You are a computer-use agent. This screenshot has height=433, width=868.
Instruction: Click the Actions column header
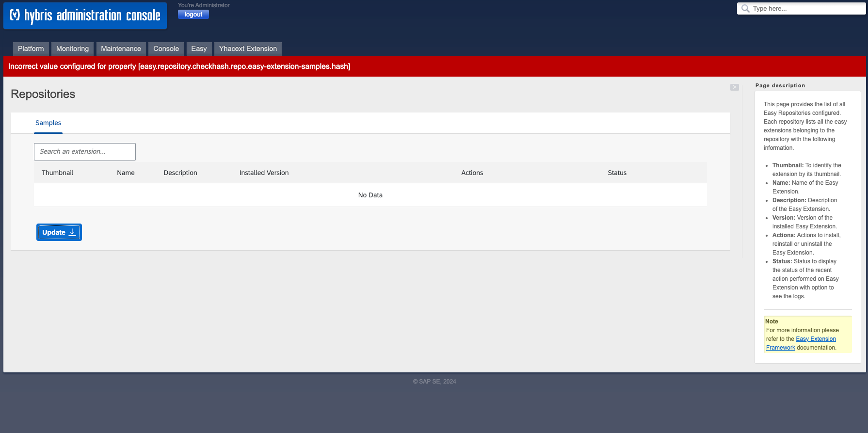pos(472,173)
